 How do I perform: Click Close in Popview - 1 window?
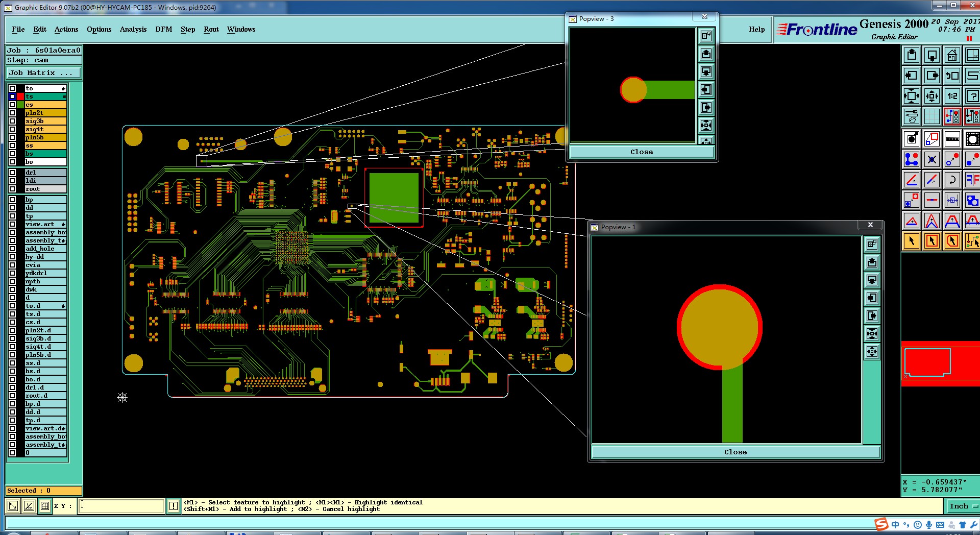(x=736, y=452)
